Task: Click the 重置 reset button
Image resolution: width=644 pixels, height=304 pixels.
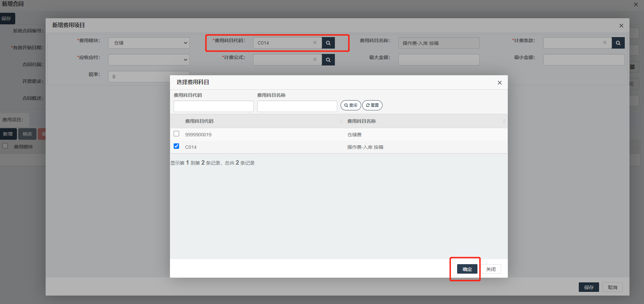Action: [372, 105]
